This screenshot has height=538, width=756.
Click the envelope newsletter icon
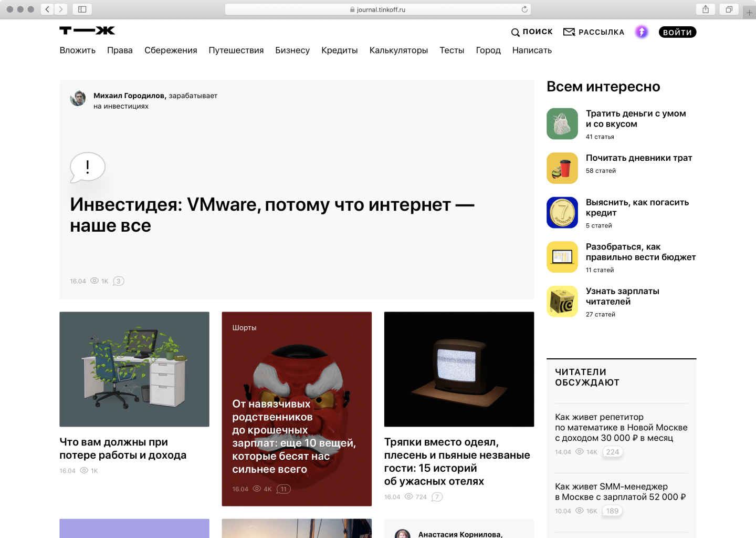click(x=569, y=32)
